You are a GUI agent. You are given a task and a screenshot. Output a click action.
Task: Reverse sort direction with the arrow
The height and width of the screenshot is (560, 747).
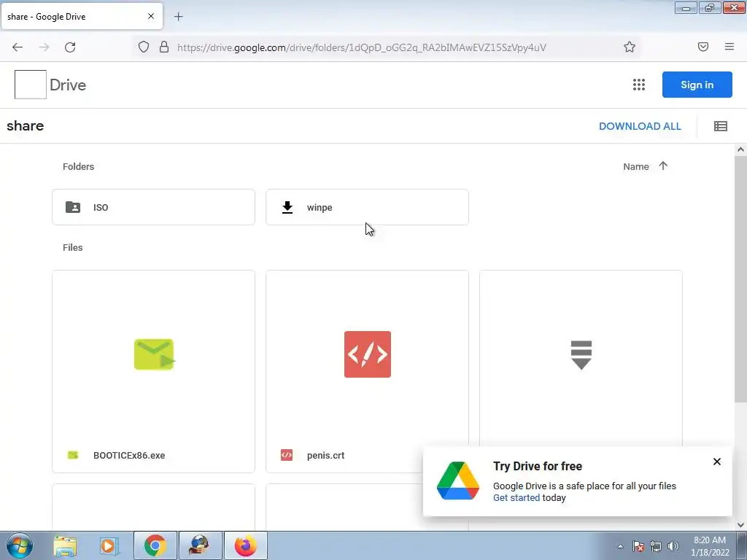(x=663, y=166)
